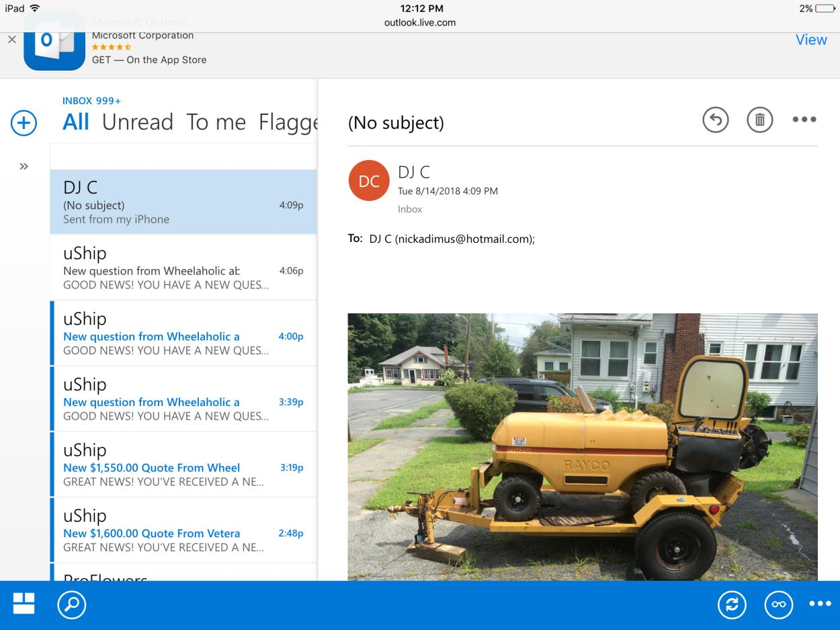Switch to the To me filter tab
This screenshot has height=630, width=840.
[216, 122]
